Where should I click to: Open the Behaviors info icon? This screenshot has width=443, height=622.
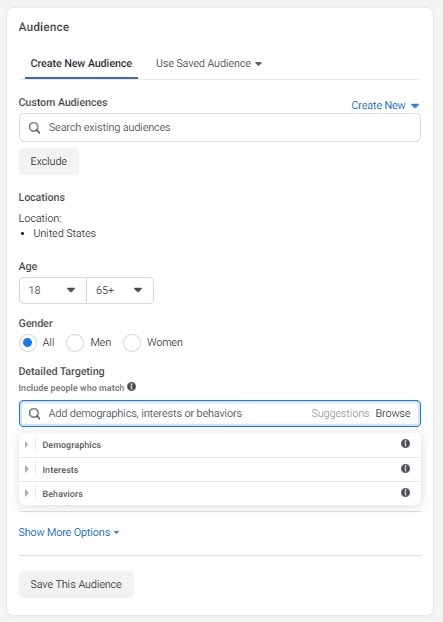coord(405,493)
